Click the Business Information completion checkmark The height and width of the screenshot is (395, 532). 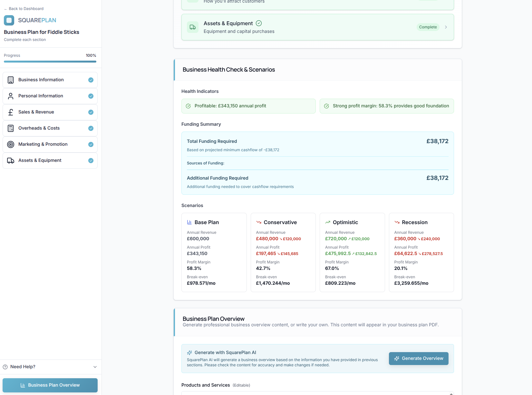click(x=91, y=80)
